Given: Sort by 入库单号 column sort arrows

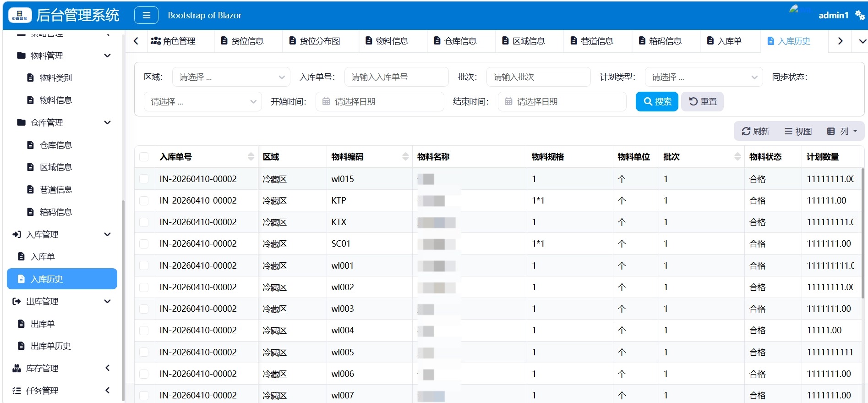Looking at the screenshot, I should pos(251,157).
